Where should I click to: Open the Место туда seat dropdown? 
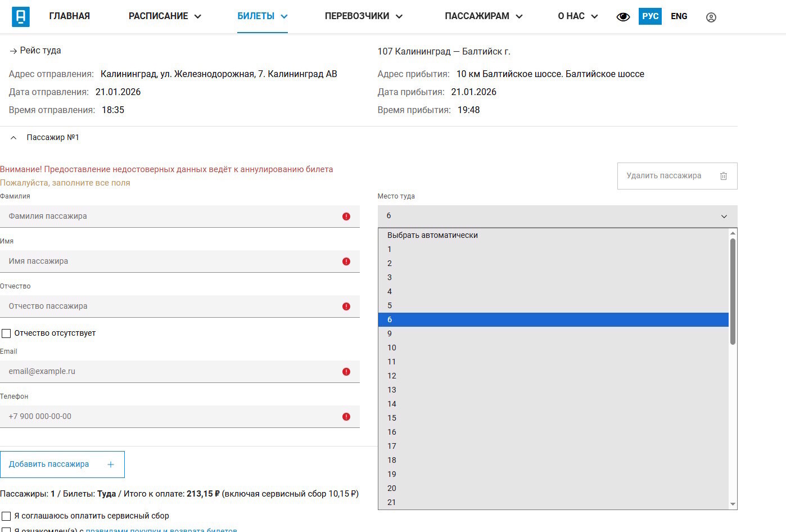(557, 216)
